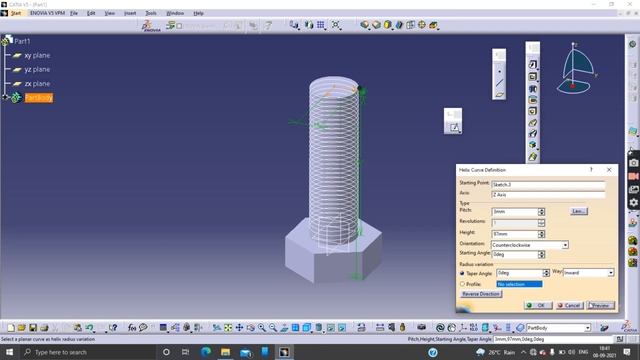Click Cancel in Helix Curve Definition dialog
This screenshot has width=640, height=360.
tap(569, 305)
